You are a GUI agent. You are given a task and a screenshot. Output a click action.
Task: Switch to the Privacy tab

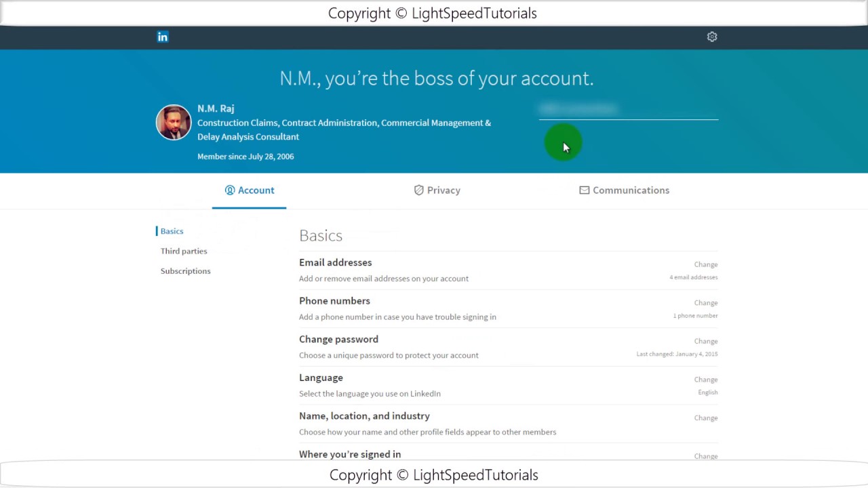tap(437, 190)
